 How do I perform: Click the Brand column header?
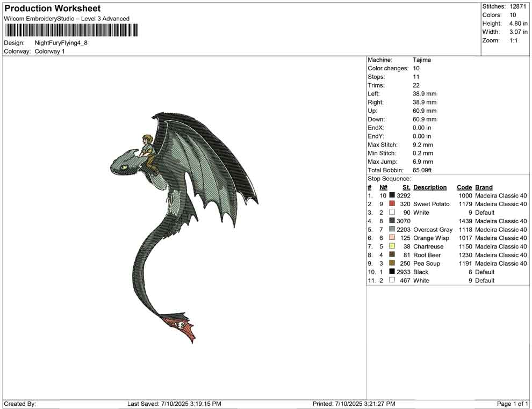point(484,187)
